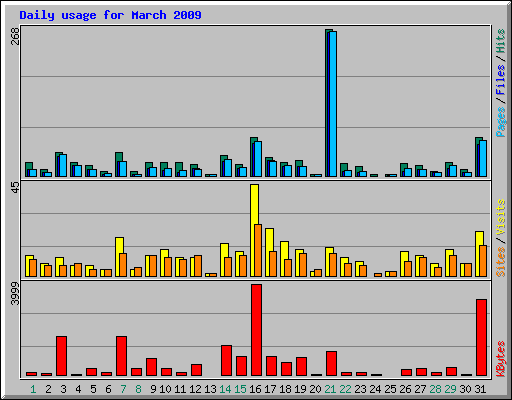512x400 pixels.
Task: Click day label 23 on the x-axis
Action: (x=360, y=389)
